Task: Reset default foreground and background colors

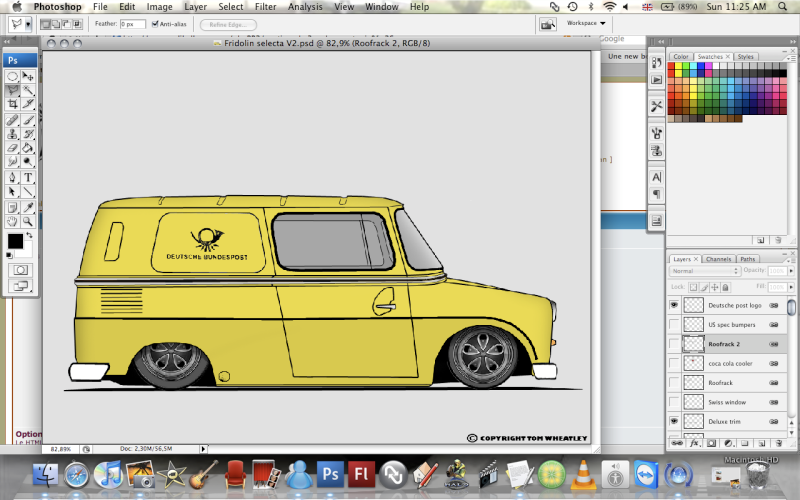Action: click(9, 255)
